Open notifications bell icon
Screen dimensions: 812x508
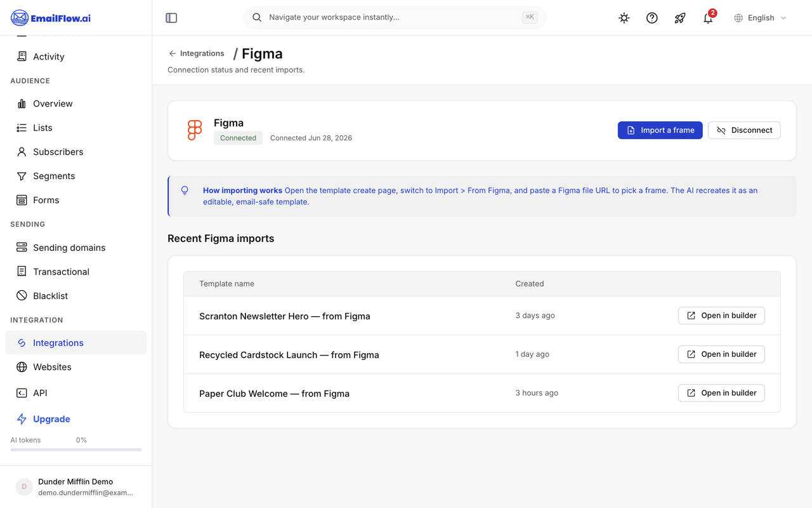[x=708, y=18]
